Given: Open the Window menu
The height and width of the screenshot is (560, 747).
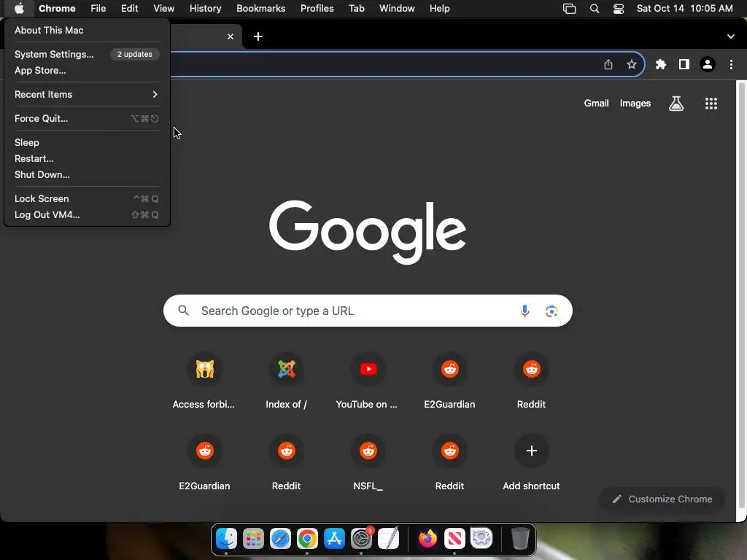Looking at the screenshot, I should tap(397, 9).
